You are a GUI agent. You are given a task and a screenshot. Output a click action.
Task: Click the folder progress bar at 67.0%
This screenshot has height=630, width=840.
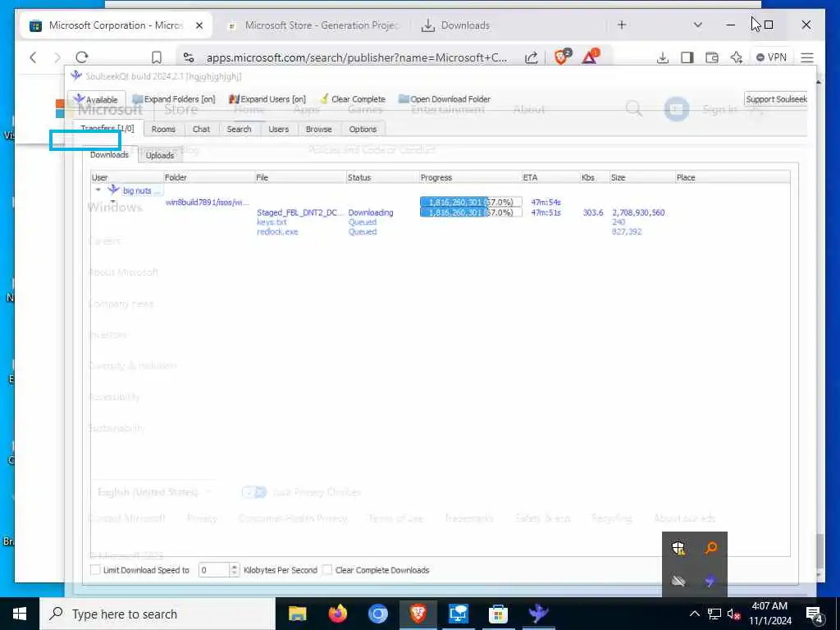point(471,202)
